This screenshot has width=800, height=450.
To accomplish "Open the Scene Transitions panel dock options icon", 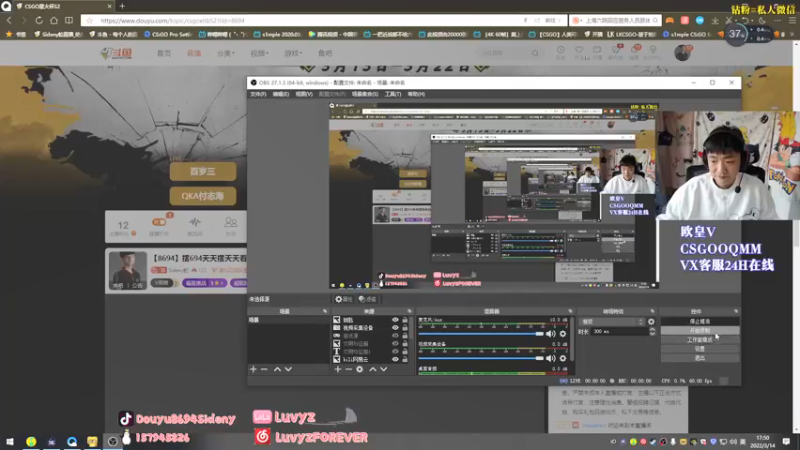I will (x=652, y=311).
